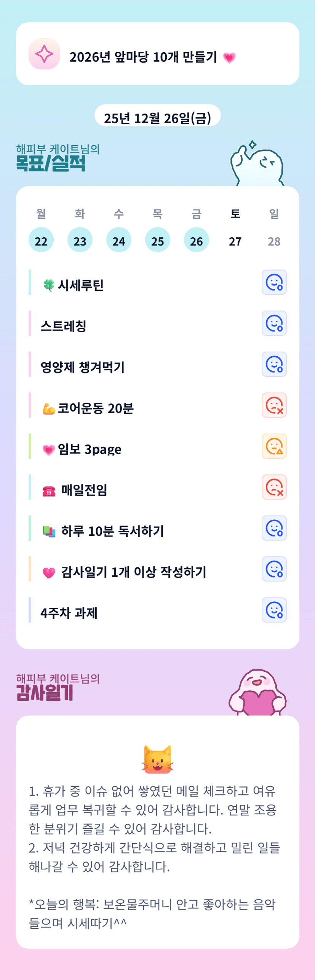Image resolution: width=315 pixels, height=980 pixels.
Task: Tap the smiley status for 시세루틴
Action: tap(274, 282)
